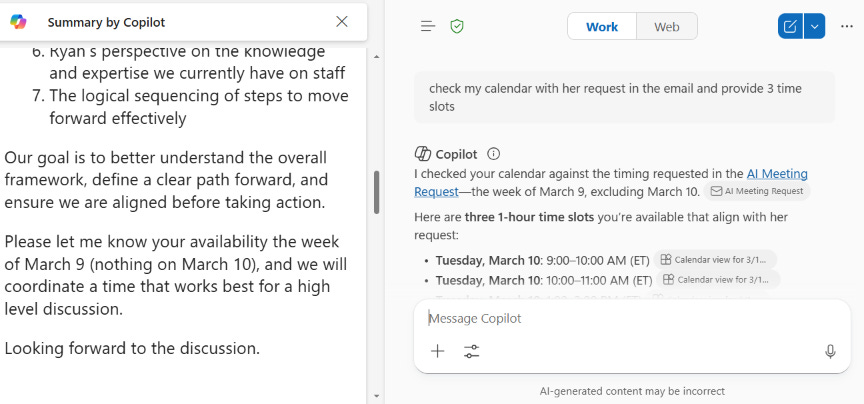Click the Copilot logo in summary header
The width and height of the screenshot is (864, 404).
pyautogui.click(x=18, y=21)
